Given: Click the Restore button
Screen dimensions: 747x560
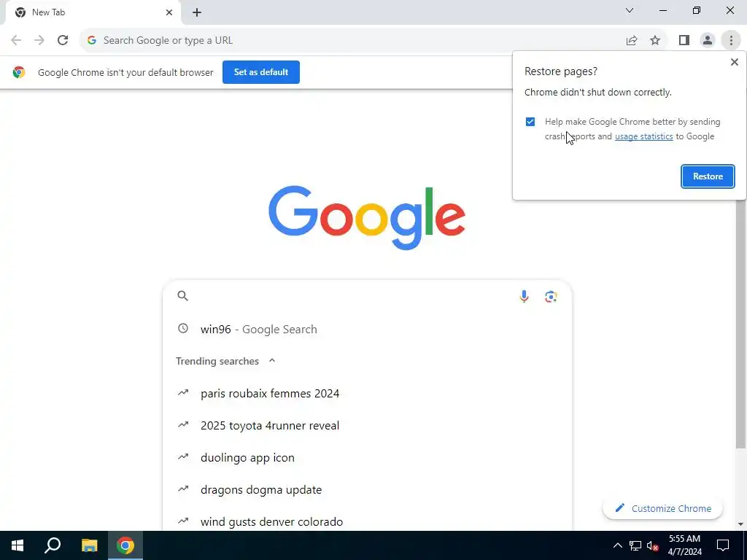Looking at the screenshot, I should [x=708, y=176].
